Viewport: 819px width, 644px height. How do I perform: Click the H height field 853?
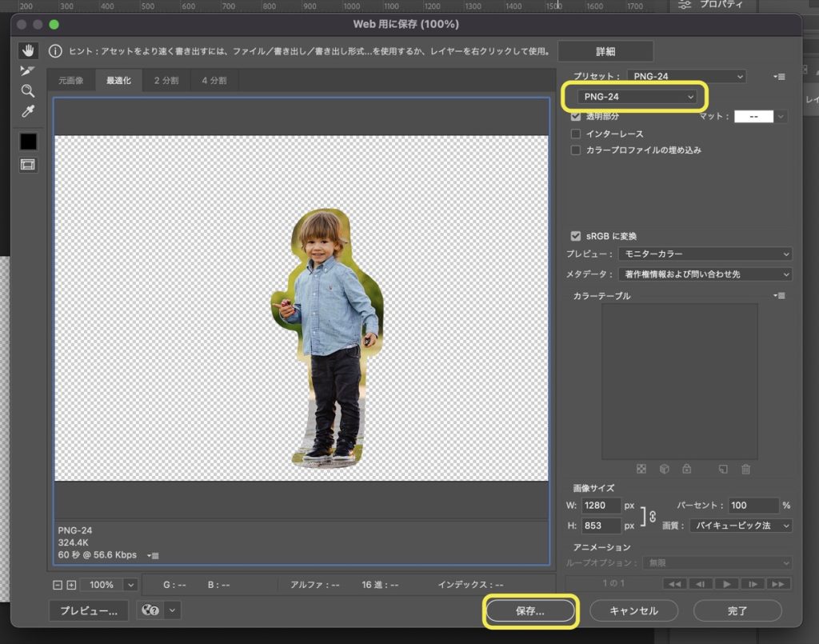[601, 526]
